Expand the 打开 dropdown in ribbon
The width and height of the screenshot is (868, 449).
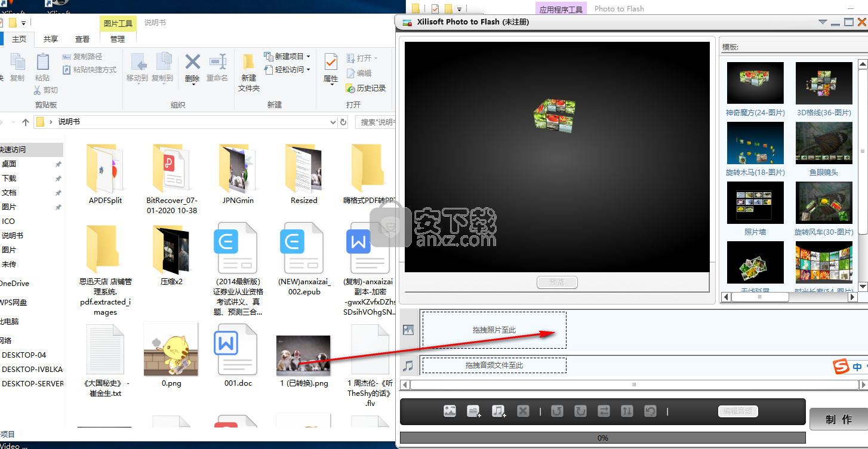tap(375, 59)
